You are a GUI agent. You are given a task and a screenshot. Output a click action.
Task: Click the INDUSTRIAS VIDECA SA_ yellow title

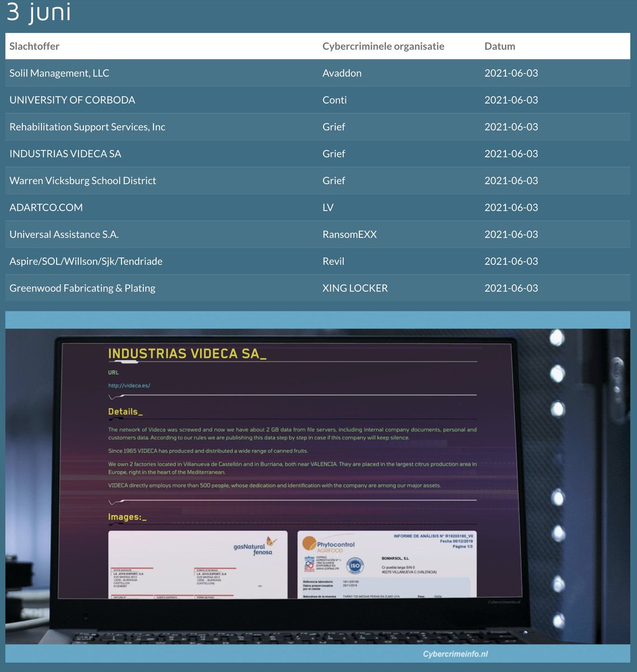coord(187,354)
